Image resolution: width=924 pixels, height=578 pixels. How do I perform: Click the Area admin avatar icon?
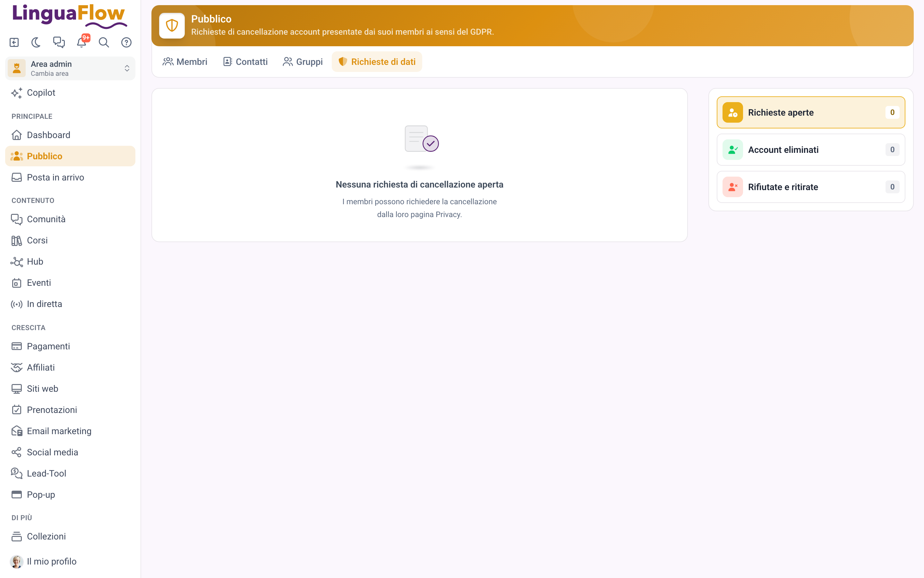tap(16, 68)
